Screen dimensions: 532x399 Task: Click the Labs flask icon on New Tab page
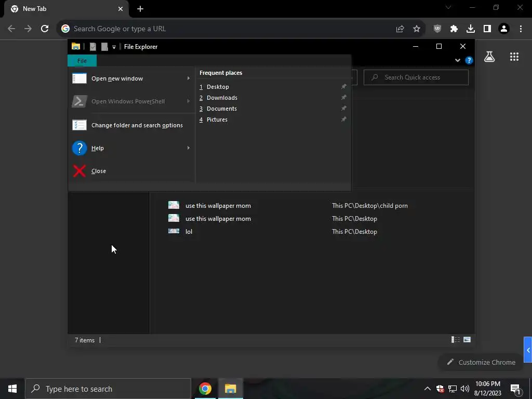pyautogui.click(x=489, y=57)
